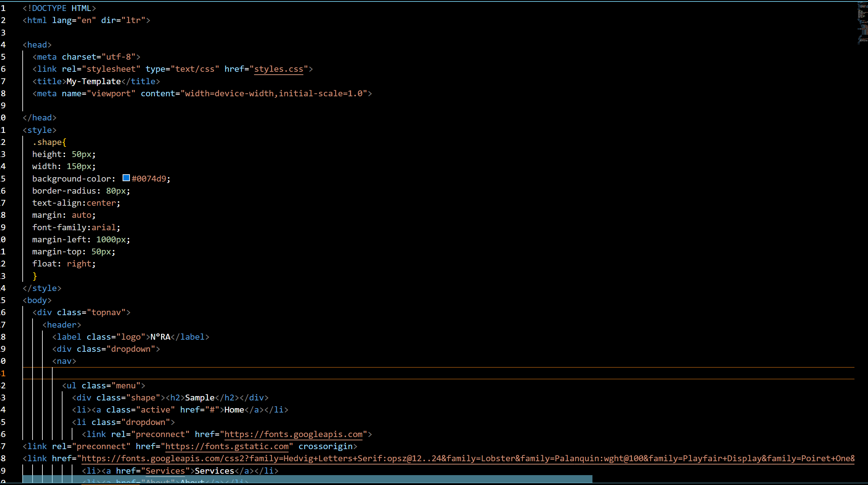Click the li class="dropdown" line

[x=123, y=422]
